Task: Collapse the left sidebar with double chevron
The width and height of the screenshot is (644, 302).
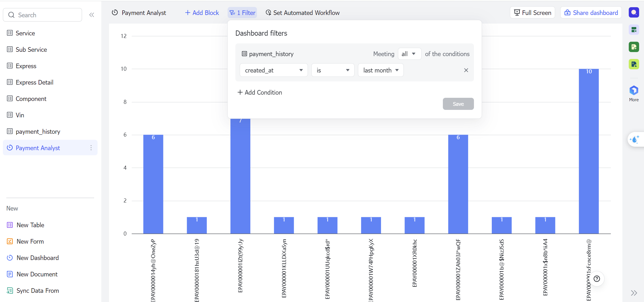Action: pos(92,15)
